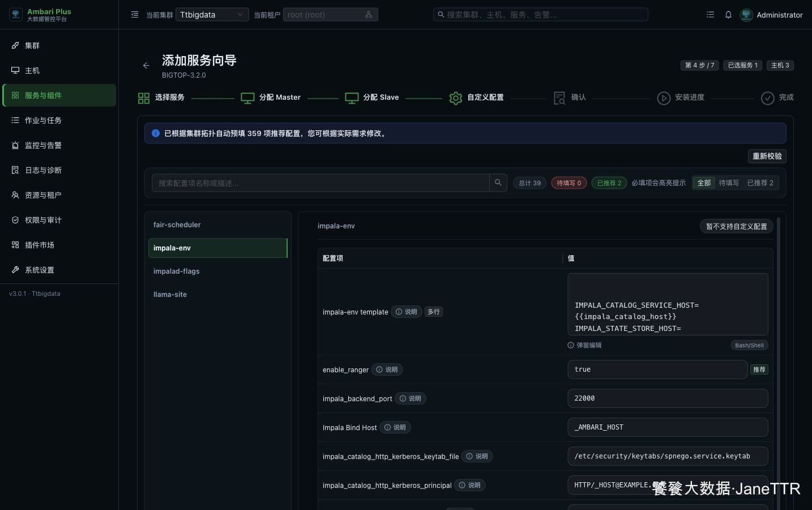
Task: Click the keytab file path field
Action: pos(668,456)
